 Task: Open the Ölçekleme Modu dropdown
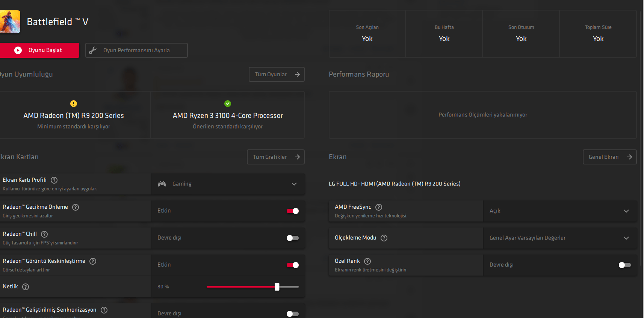[x=560, y=238]
